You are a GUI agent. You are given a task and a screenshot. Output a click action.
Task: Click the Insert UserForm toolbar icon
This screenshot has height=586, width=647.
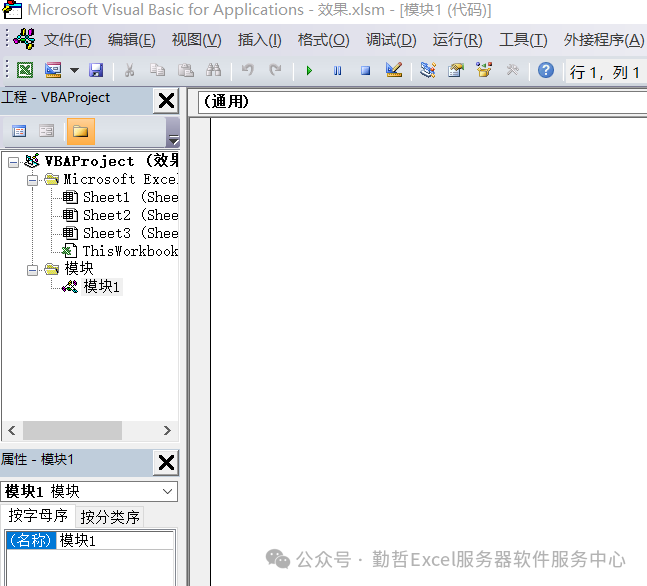[x=53, y=70]
